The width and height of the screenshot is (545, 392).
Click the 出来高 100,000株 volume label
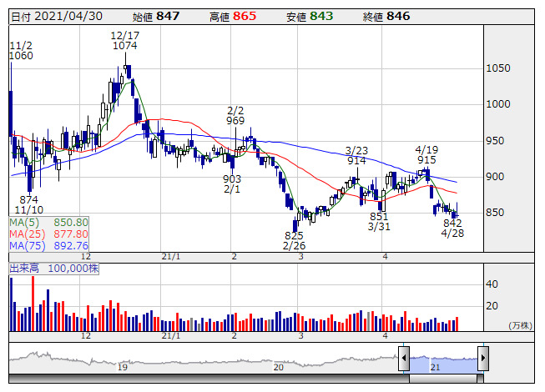(x=54, y=269)
